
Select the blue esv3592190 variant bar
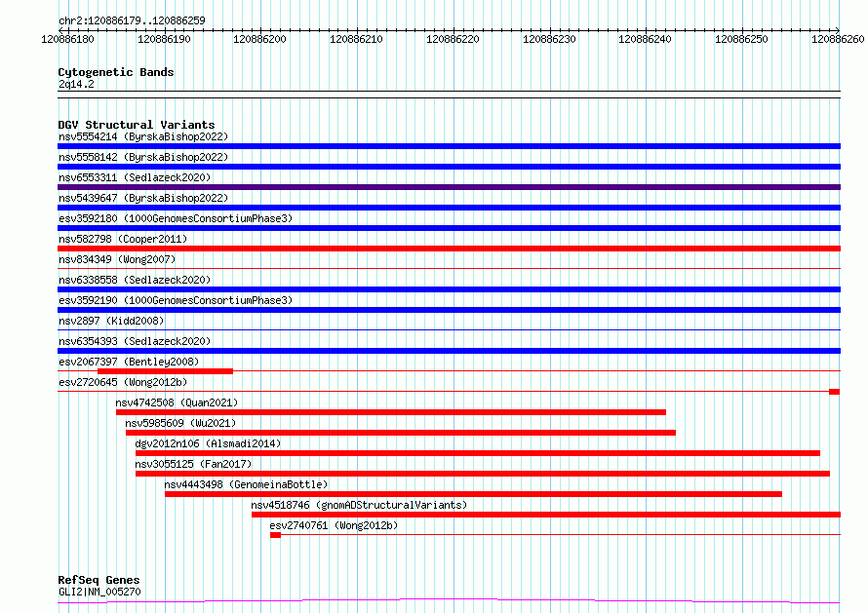(449, 310)
